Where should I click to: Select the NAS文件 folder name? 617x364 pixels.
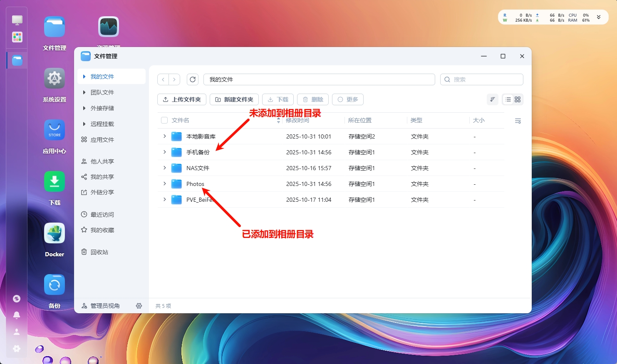[198, 168]
